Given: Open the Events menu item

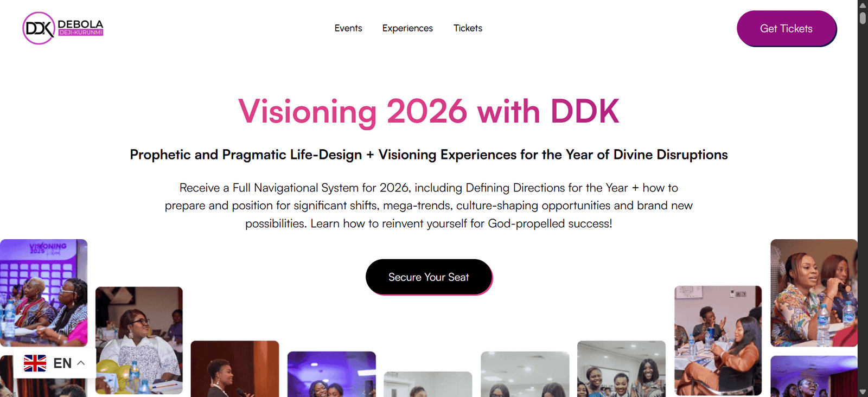Looking at the screenshot, I should 348,28.
